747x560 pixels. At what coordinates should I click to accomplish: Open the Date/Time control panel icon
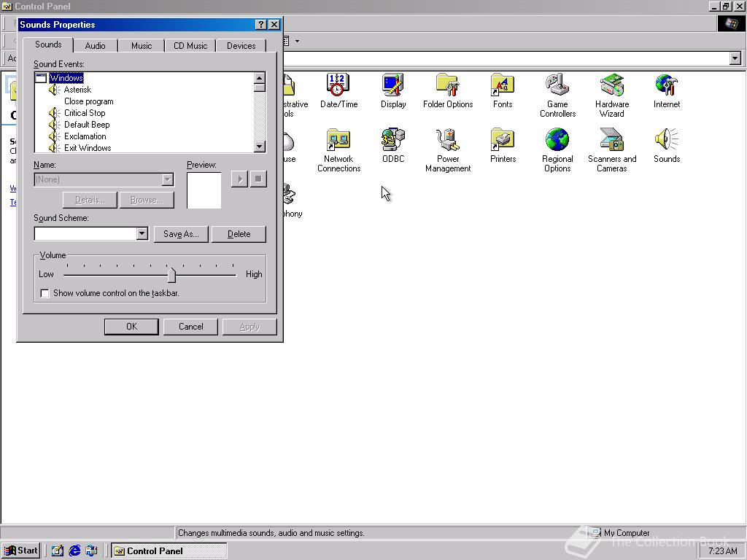point(338,90)
